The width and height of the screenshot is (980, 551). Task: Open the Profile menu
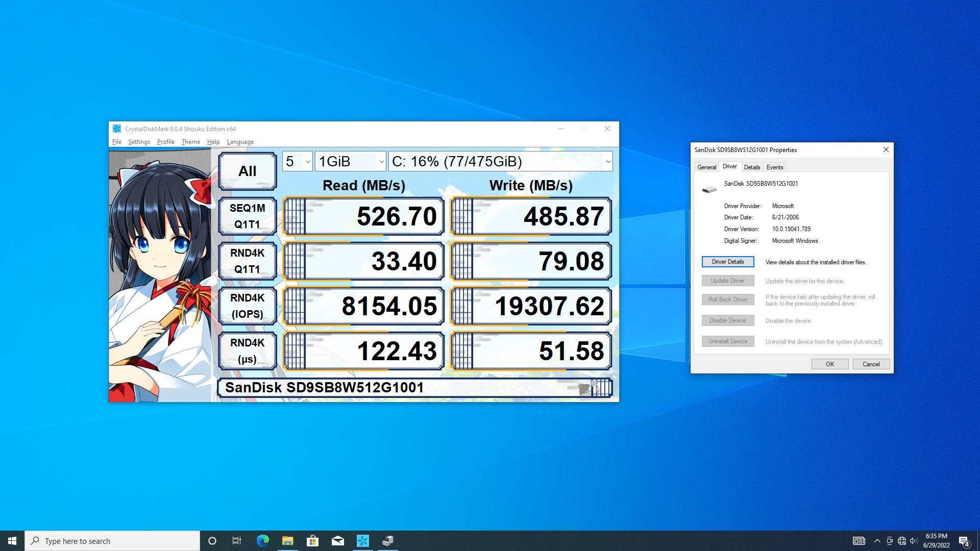165,142
